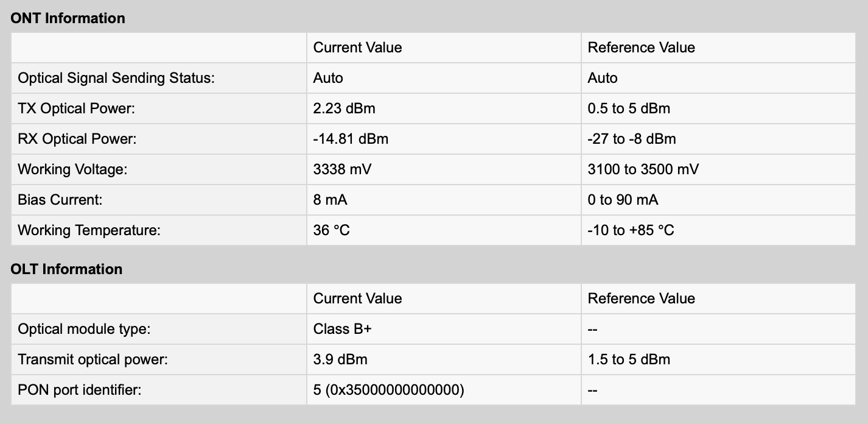
Task: Select the Bias Current label
Action: click(x=60, y=200)
